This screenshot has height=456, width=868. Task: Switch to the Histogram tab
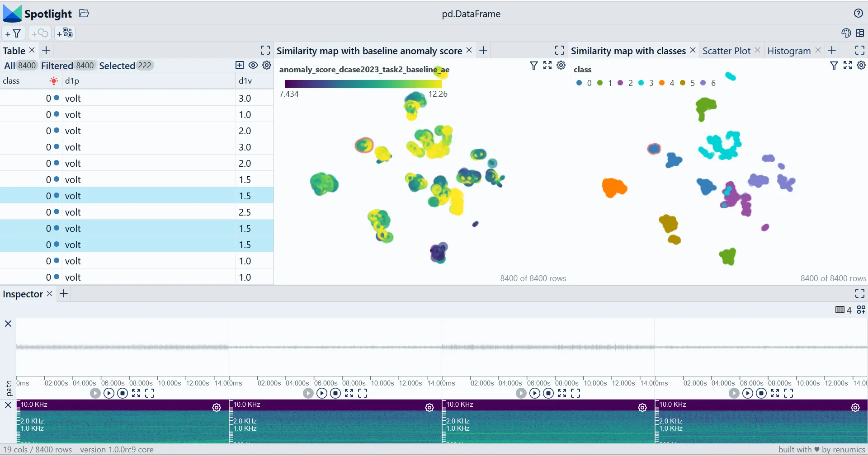pos(789,51)
